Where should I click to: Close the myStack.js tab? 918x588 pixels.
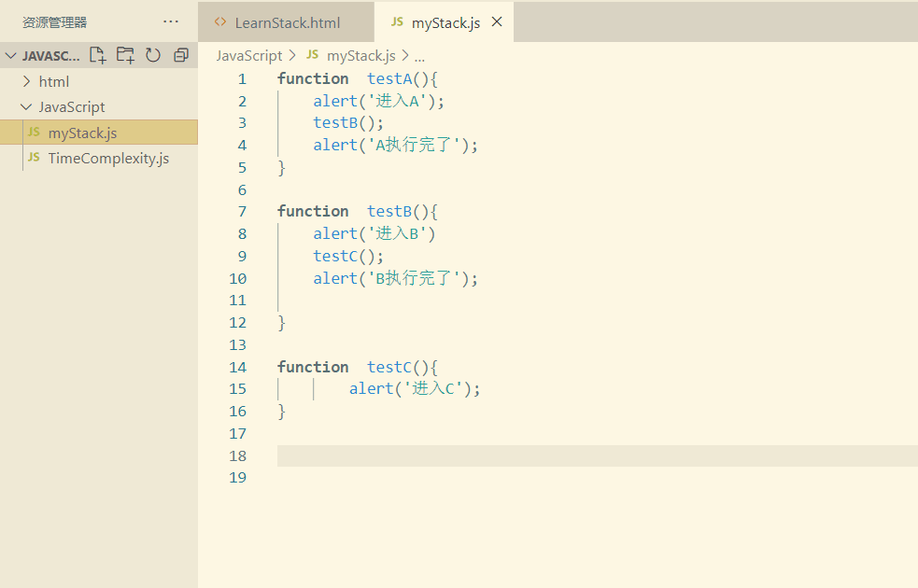click(497, 21)
